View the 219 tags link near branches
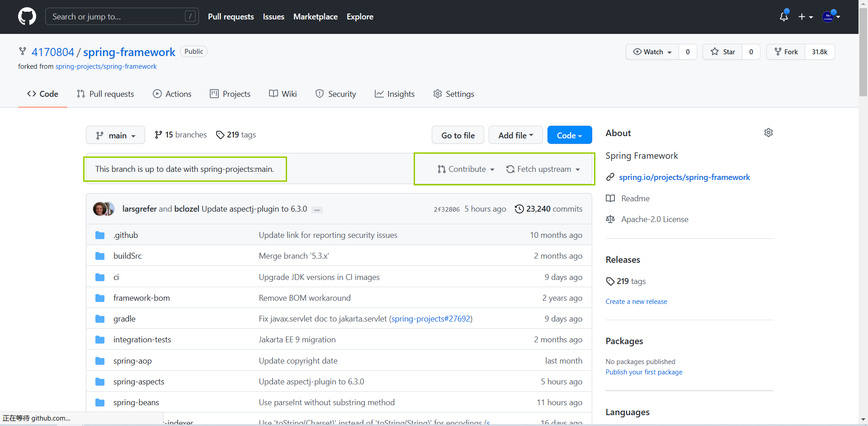This screenshot has width=868, height=426. point(236,135)
